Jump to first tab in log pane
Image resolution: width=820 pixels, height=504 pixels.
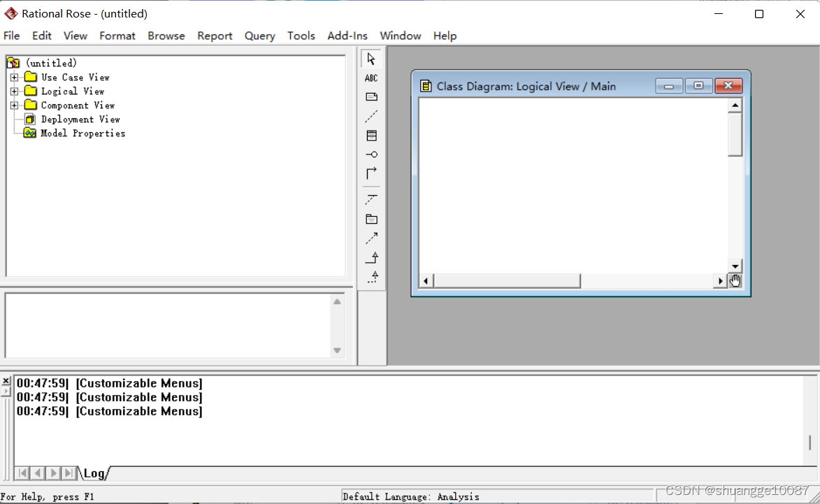[x=22, y=473]
